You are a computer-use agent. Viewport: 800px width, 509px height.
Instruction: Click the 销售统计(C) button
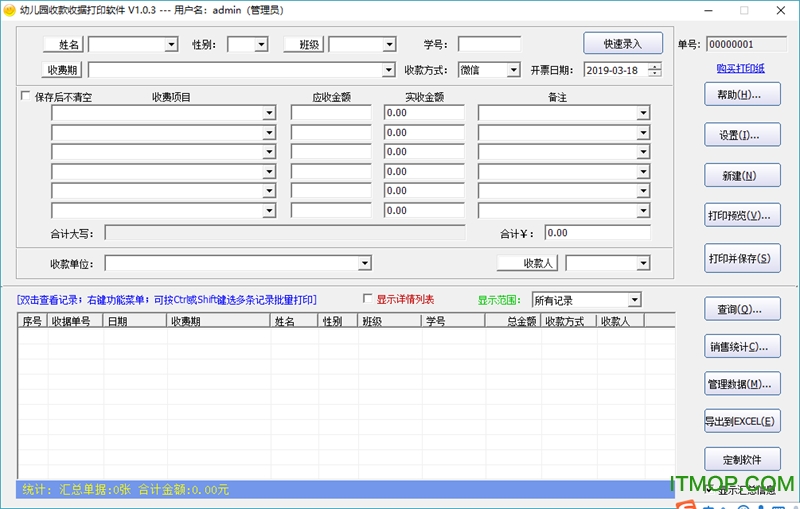click(741, 347)
